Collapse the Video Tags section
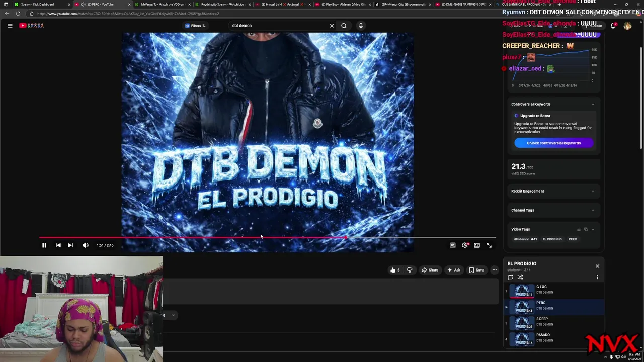644x362 pixels. point(593,229)
